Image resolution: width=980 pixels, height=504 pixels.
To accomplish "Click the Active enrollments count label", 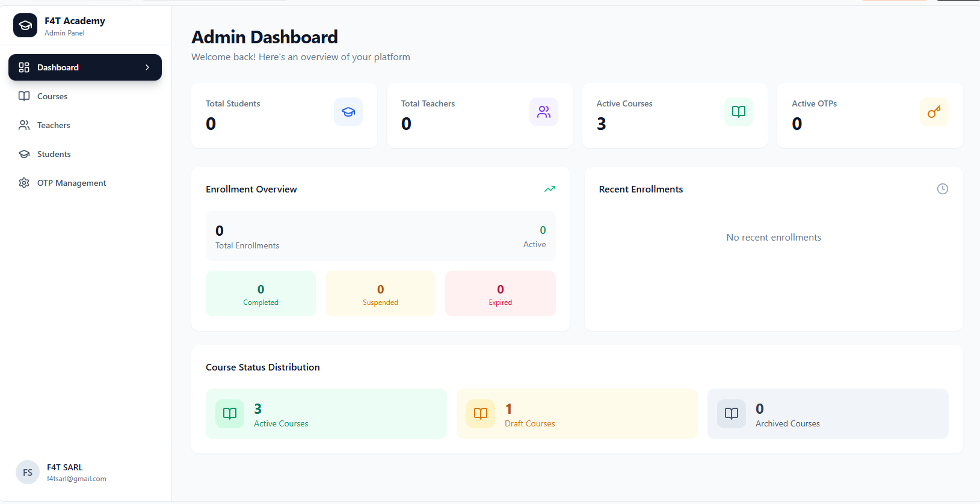I will (535, 244).
